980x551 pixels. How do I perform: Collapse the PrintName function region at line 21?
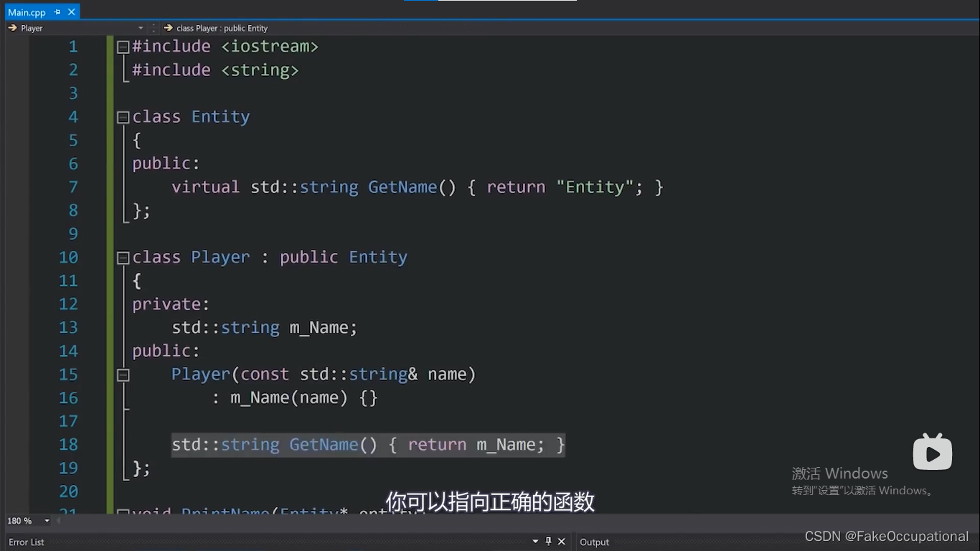coord(122,514)
